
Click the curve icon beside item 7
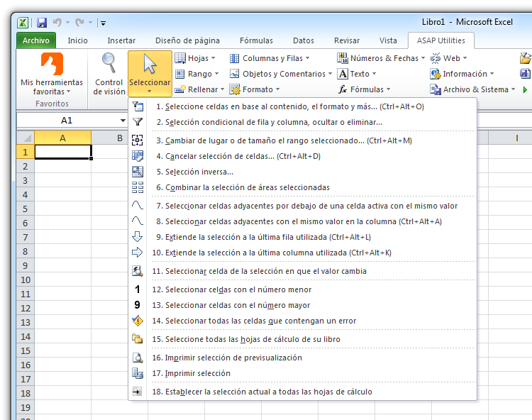(138, 206)
